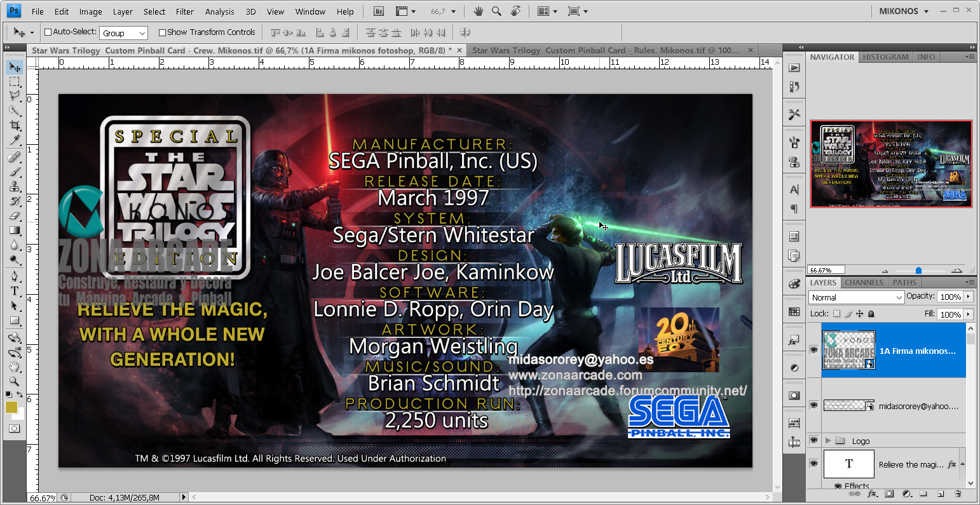Select the Blur tool

point(15,245)
